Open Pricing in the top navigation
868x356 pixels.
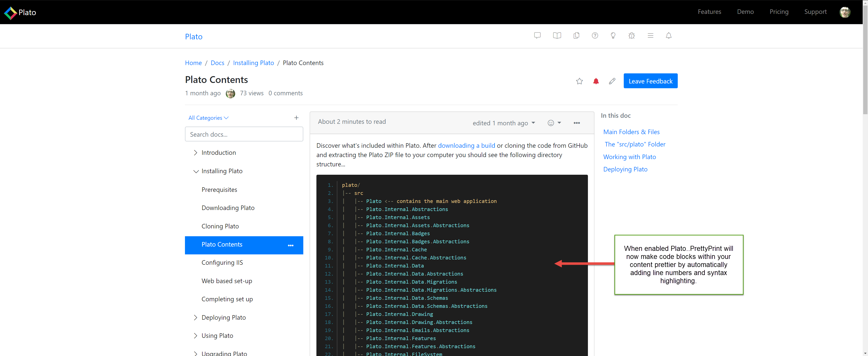point(779,12)
